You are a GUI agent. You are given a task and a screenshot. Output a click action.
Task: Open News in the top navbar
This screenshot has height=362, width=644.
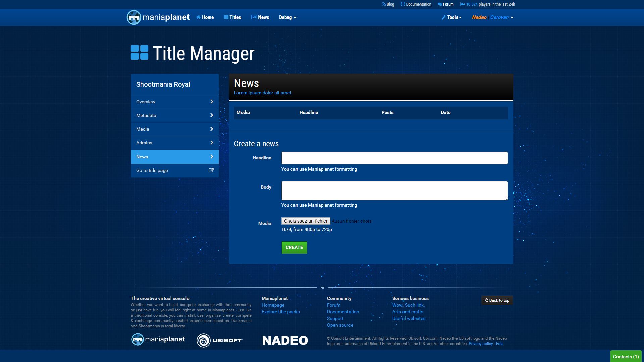[260, 17]
